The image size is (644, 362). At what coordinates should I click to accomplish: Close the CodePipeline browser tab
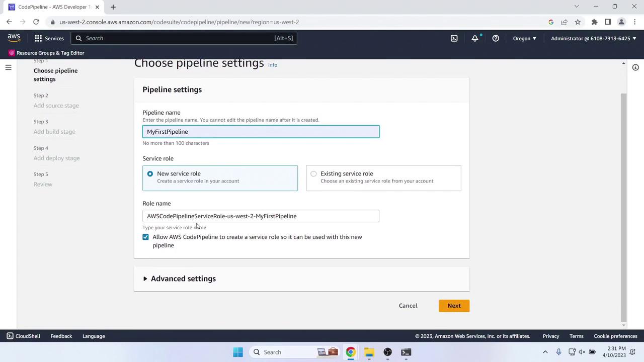(x=97, y=7)
